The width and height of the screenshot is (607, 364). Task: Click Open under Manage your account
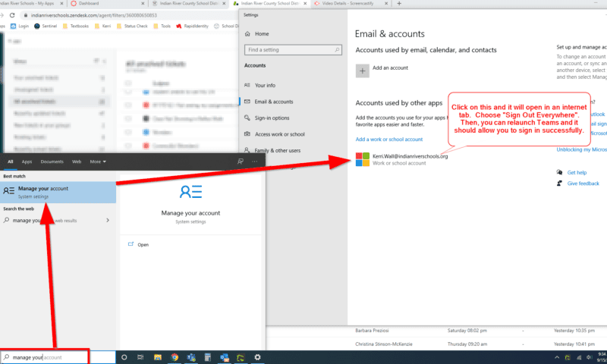point(143,245)
